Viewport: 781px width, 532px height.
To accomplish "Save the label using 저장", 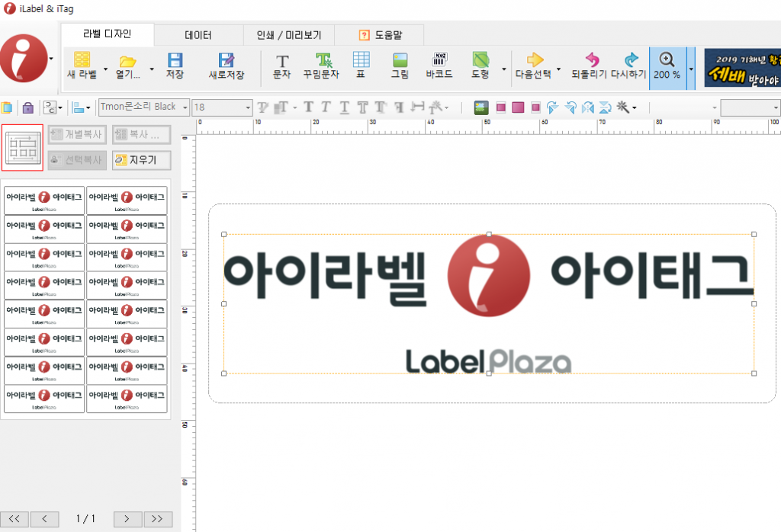I will pos(175,66).
